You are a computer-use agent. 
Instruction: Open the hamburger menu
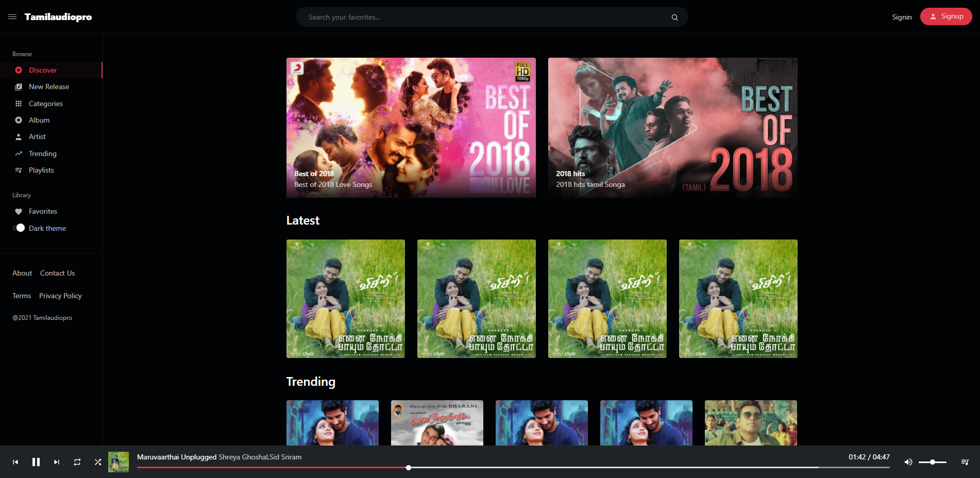point(12,16)
